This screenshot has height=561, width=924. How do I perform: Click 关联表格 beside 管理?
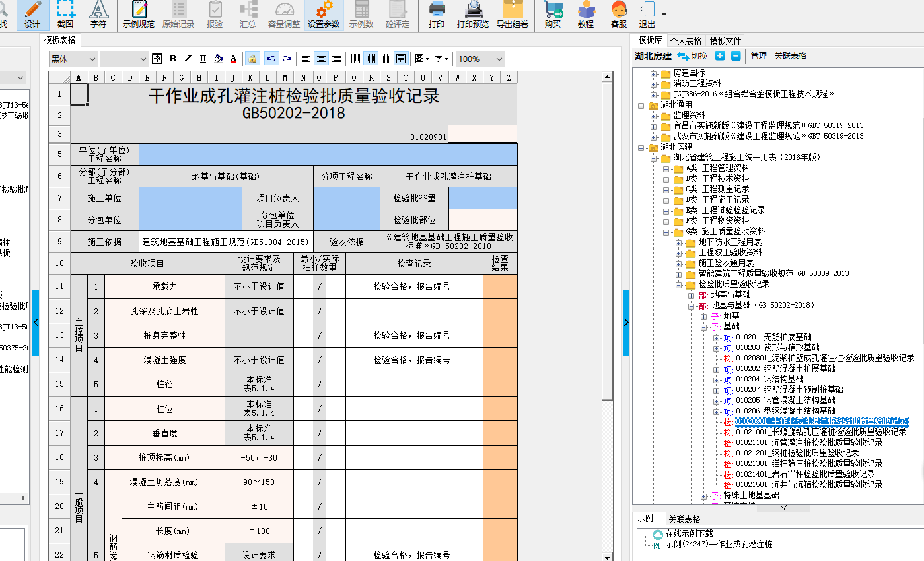(x=791, y=56)
